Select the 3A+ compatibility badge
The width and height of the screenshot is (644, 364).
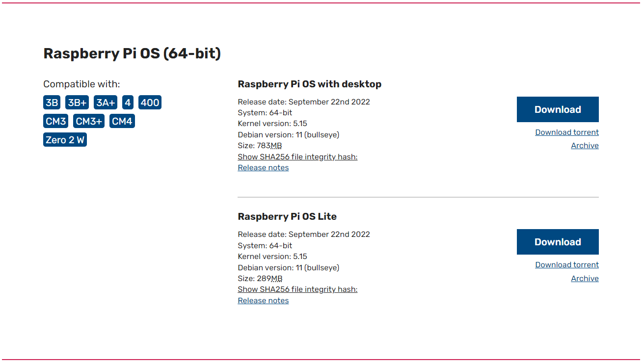tap(106, 103)
